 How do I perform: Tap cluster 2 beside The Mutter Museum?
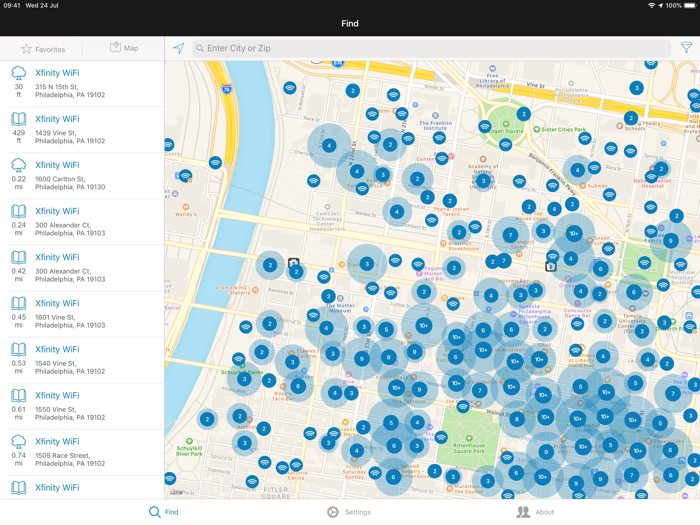tap(329, 296)
